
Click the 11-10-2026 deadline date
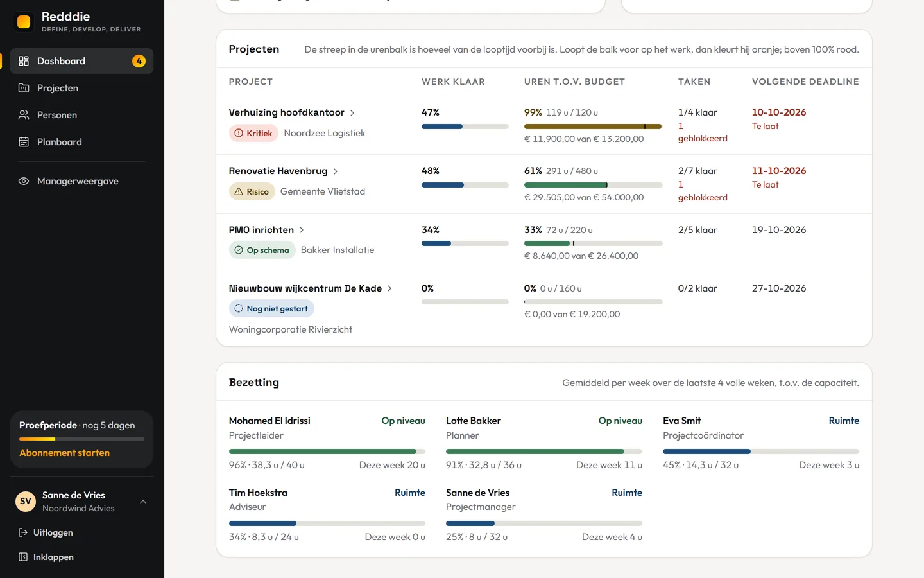779,171
